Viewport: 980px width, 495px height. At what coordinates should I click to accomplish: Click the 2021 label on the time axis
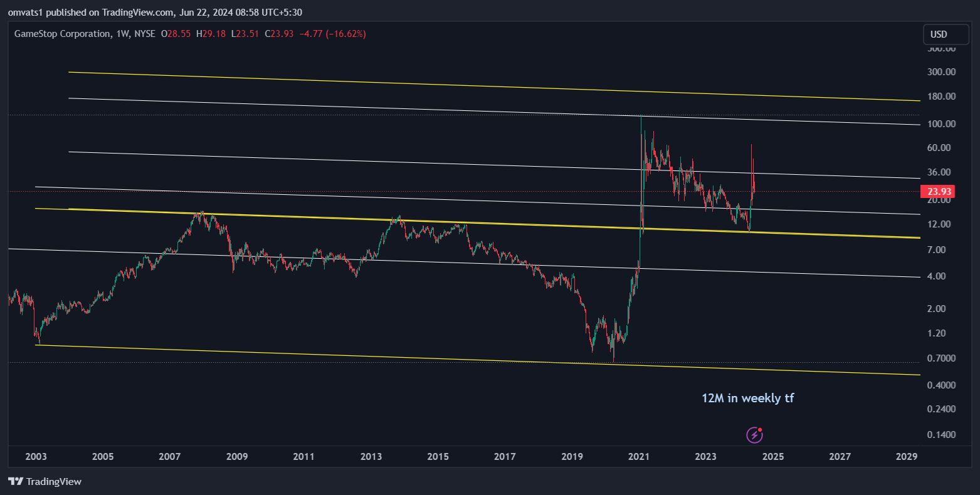click(x=639, y=457)
